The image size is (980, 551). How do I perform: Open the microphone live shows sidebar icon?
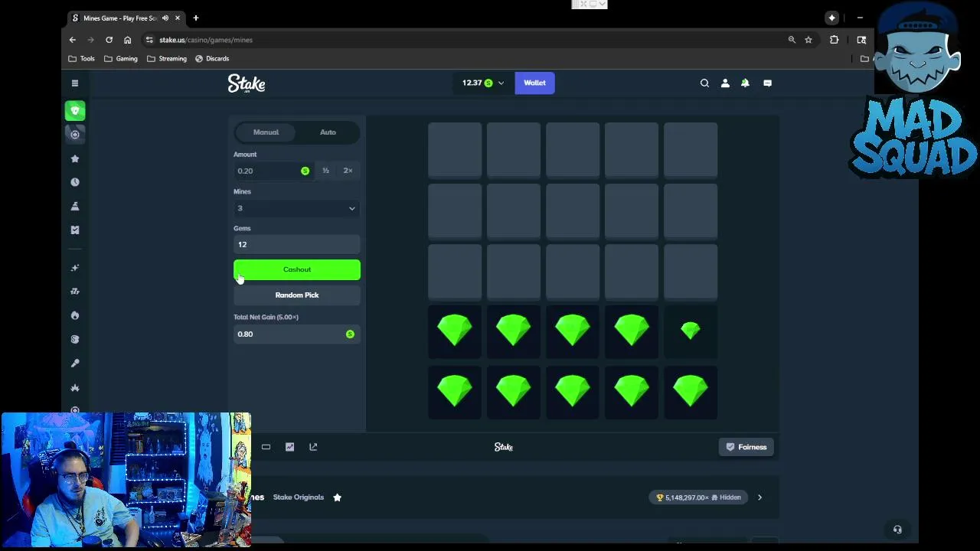pos(75,364)
